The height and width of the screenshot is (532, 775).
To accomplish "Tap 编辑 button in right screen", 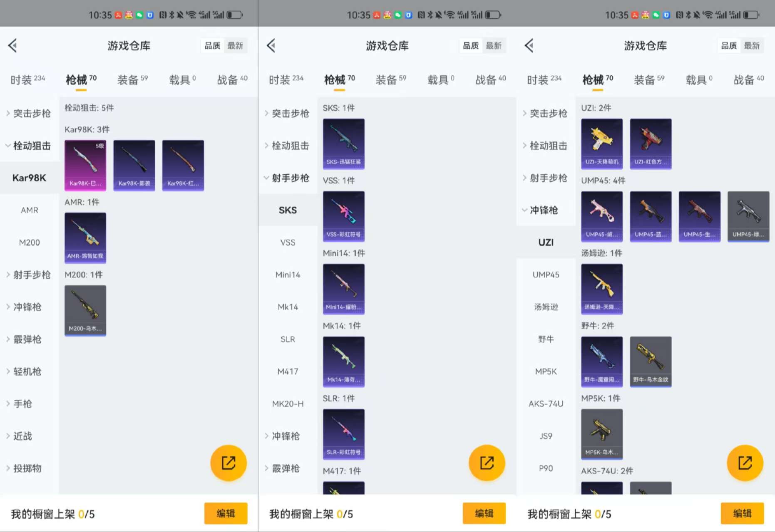I will tap(743, 513).
